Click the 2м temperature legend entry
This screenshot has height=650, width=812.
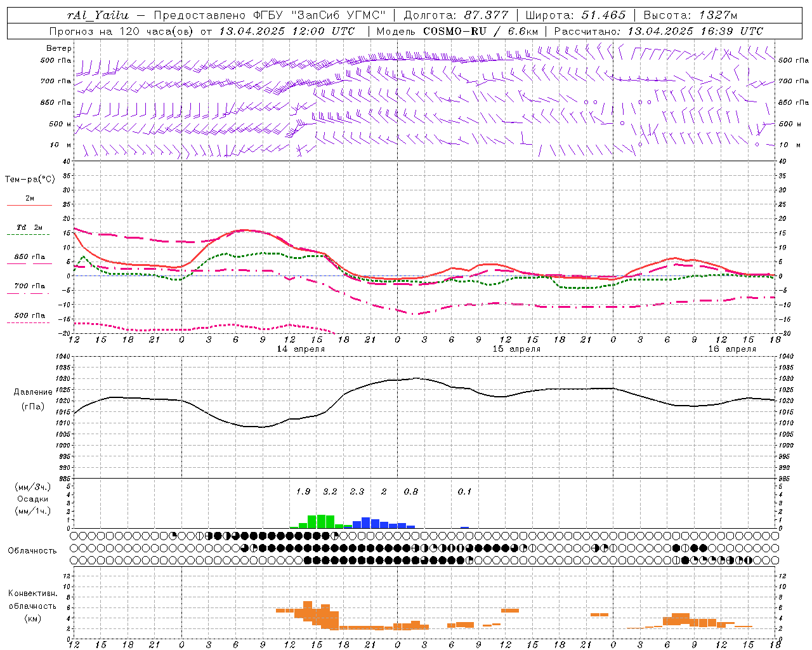pyautogui.click(x=30, y=199)
